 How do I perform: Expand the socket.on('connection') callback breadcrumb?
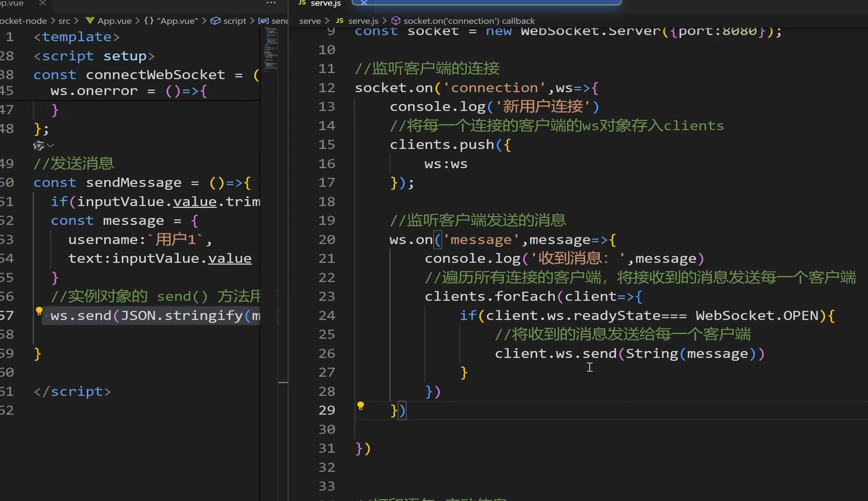(468, 20)
